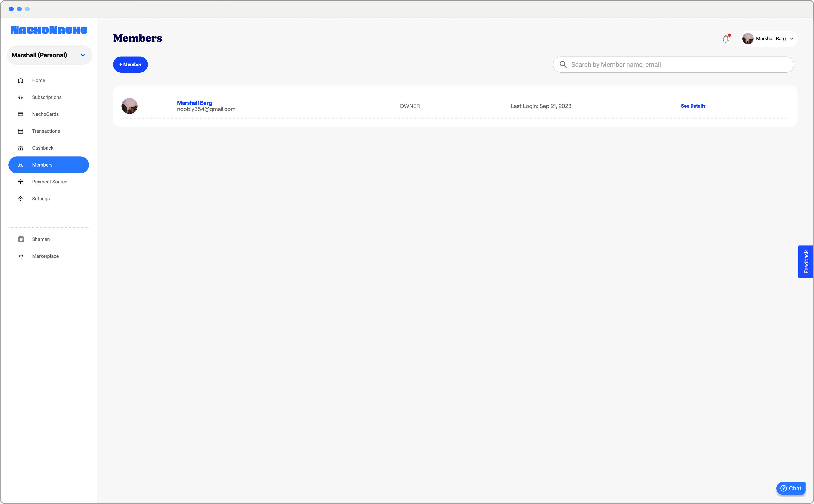Open the Feedback side tab
Image resolution: width=814 pixels, height=504 pixels.
pyautogui.click(x=806, y=262)
